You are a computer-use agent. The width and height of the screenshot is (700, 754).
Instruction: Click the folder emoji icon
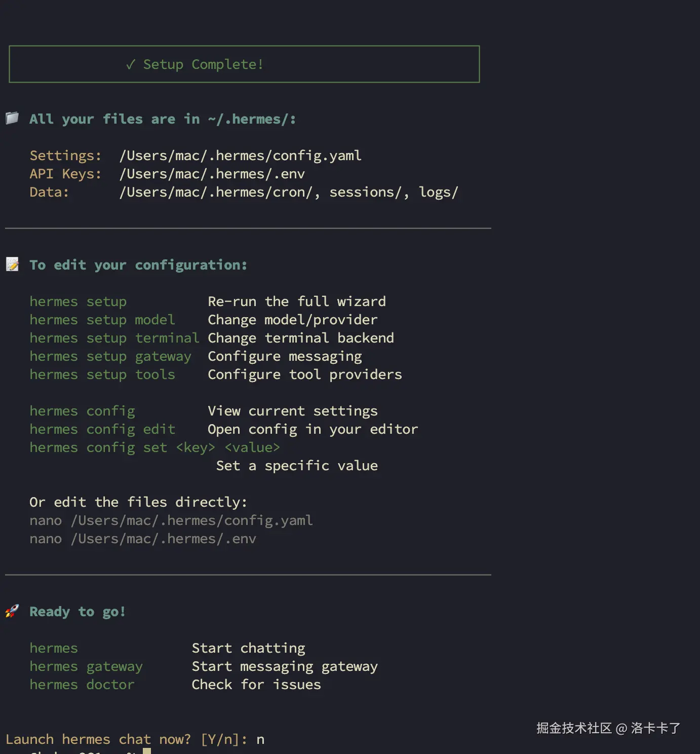point(12,118)
